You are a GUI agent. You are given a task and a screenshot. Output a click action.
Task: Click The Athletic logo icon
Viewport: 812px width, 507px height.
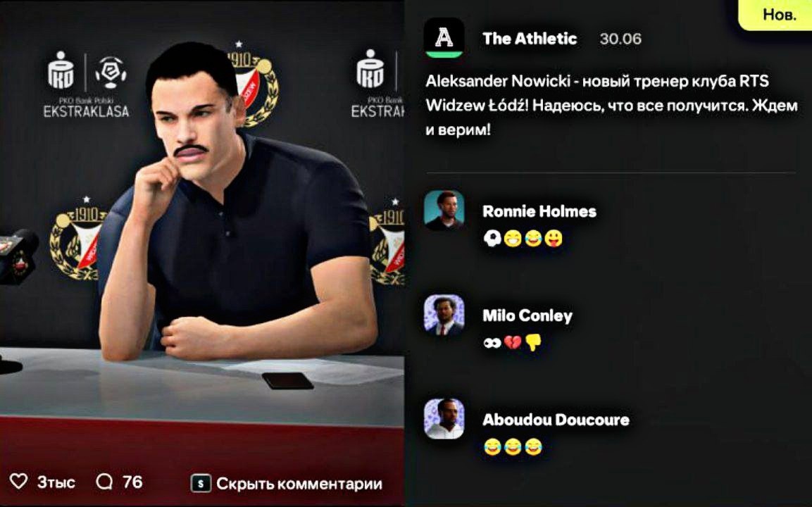pyautogui.click(x=444, y=38)
